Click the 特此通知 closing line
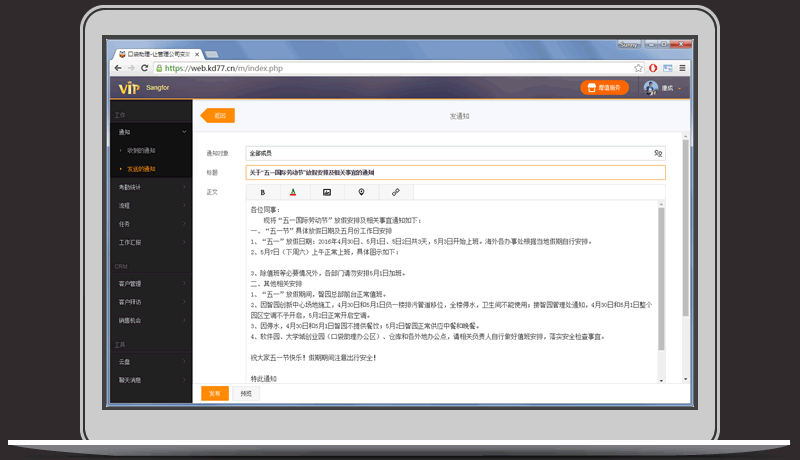Image resolution: width=800 pixels, height=460 pixels. [x=264, y=378]
